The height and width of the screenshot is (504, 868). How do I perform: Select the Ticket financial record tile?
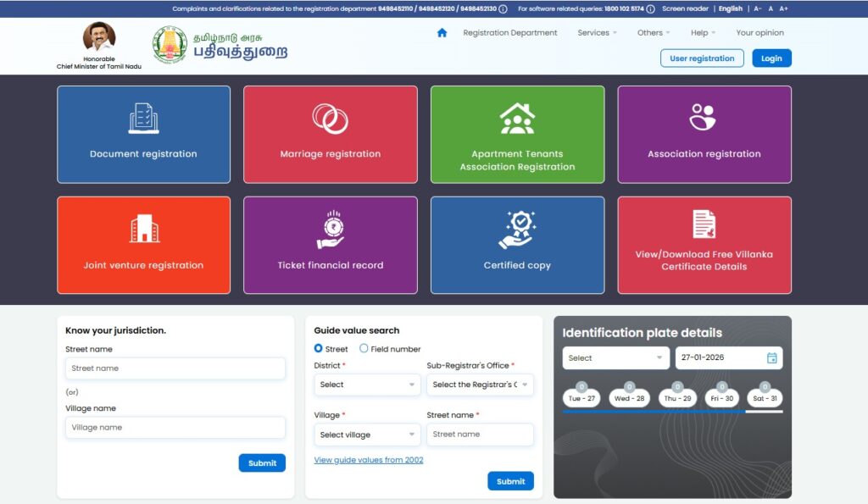click(330, 246)
